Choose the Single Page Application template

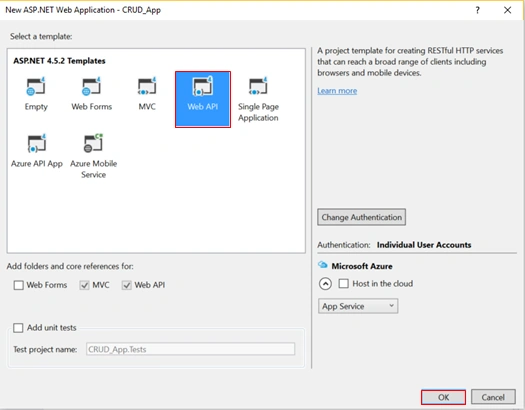258,99
